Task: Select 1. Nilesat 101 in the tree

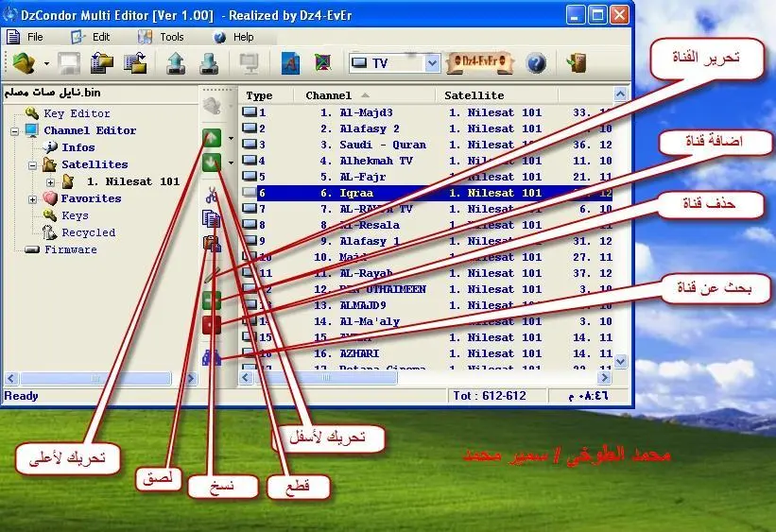Action: click(x=132, y=181)
